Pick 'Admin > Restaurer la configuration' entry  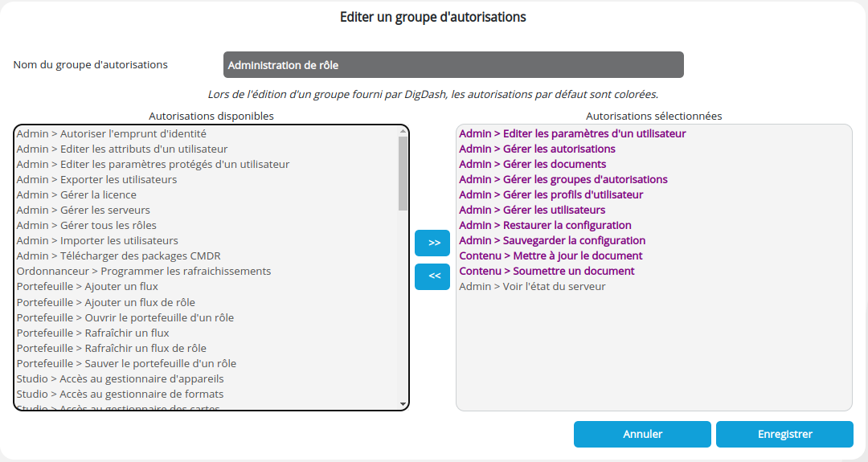[546, 225]
